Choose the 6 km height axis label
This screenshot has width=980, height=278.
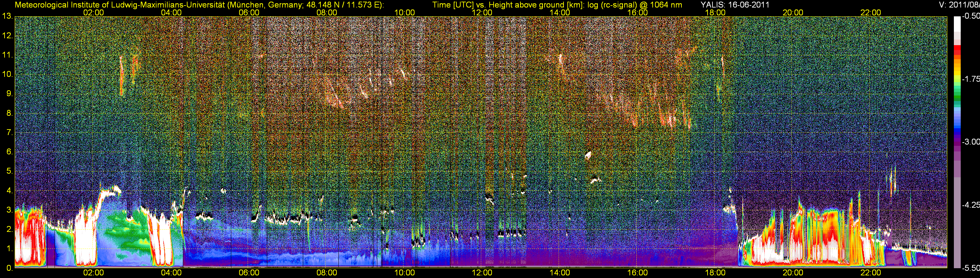tap(9, 152)
